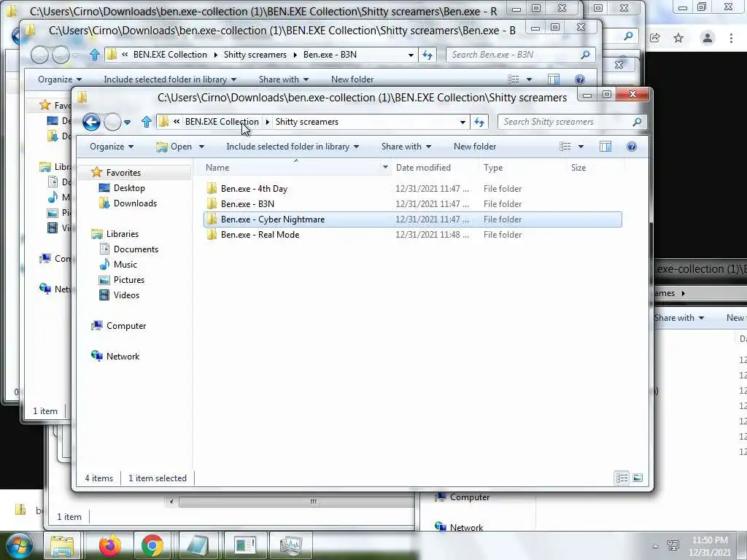Open help in front Explorer window
The height and width of the screenshot is (560, 747).
pyautogui.click(x=632, y=147)
